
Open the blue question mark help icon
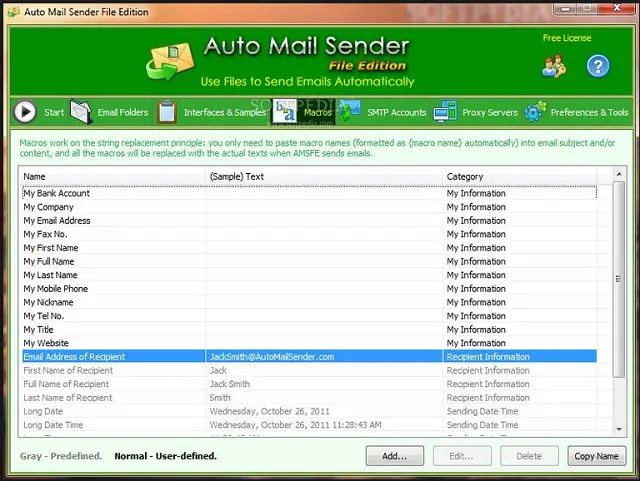click(x=598, y=66)
